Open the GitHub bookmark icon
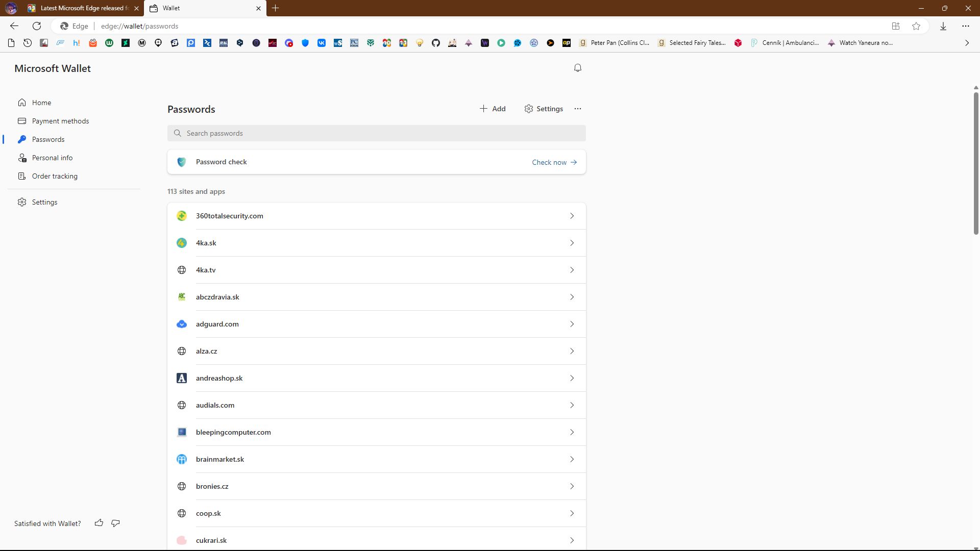Screen dimensions: 980x551 (x=436, y=43)
